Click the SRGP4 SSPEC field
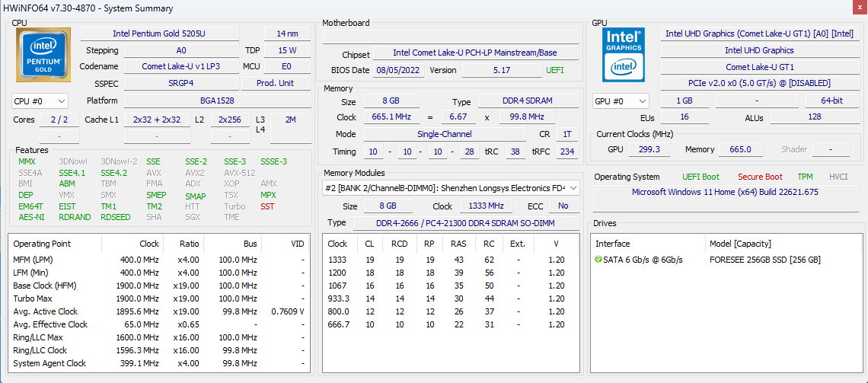Screen dimensions: 868x383 [181, 83]
